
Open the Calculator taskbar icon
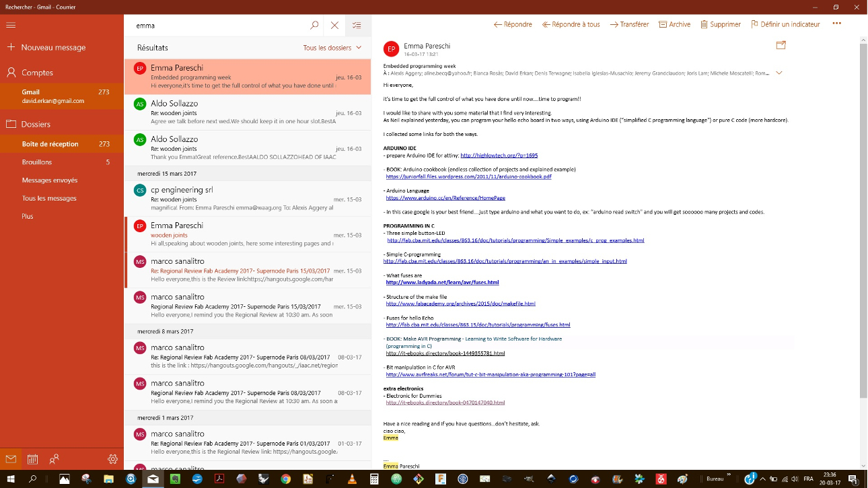[374, 479]
